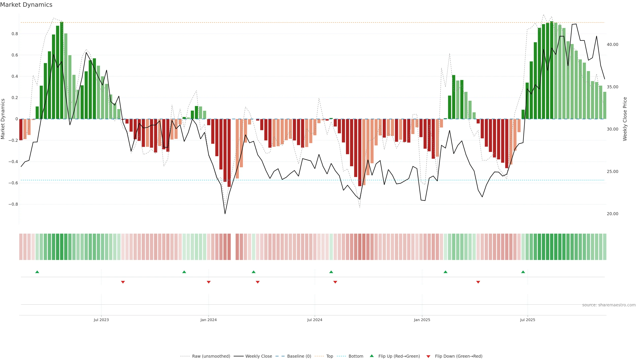This screenshot has height=362, width=644.
Task: Click the Flip Down (Green→Red) legend label
Action: point(459,356)
